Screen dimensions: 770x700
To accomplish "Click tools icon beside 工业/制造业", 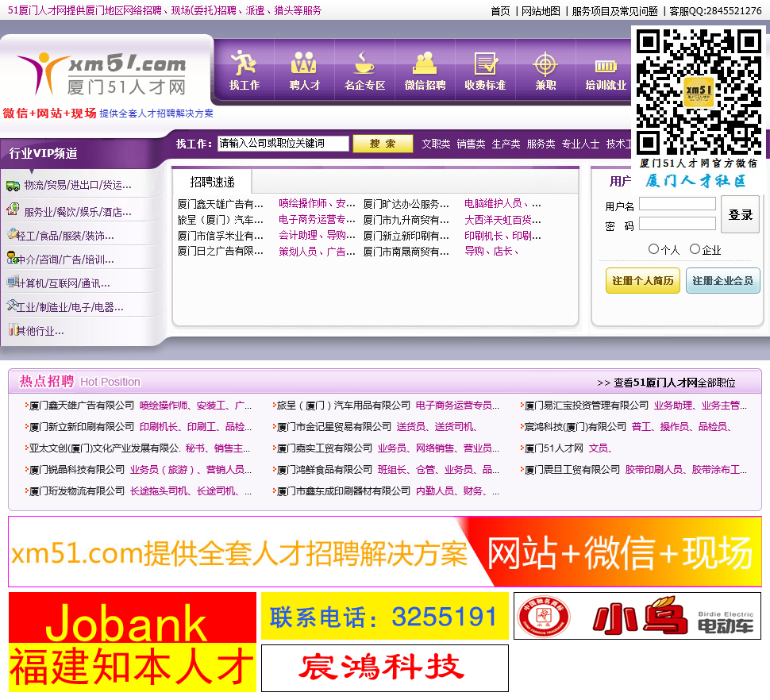I will tap(12, 306).
